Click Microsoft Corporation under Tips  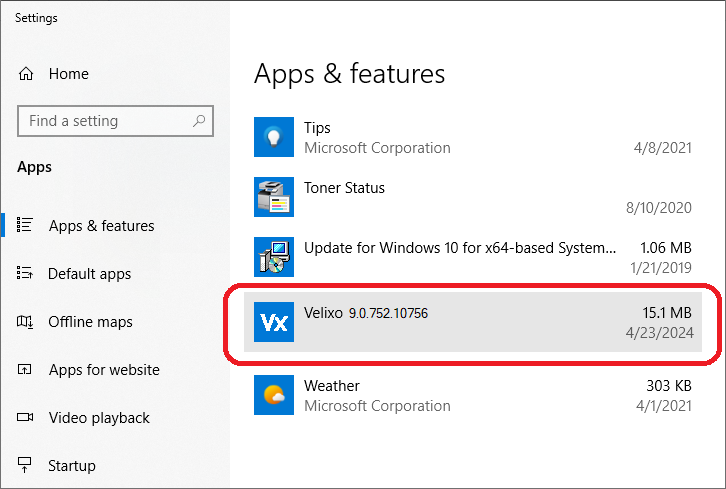(377, 148)
